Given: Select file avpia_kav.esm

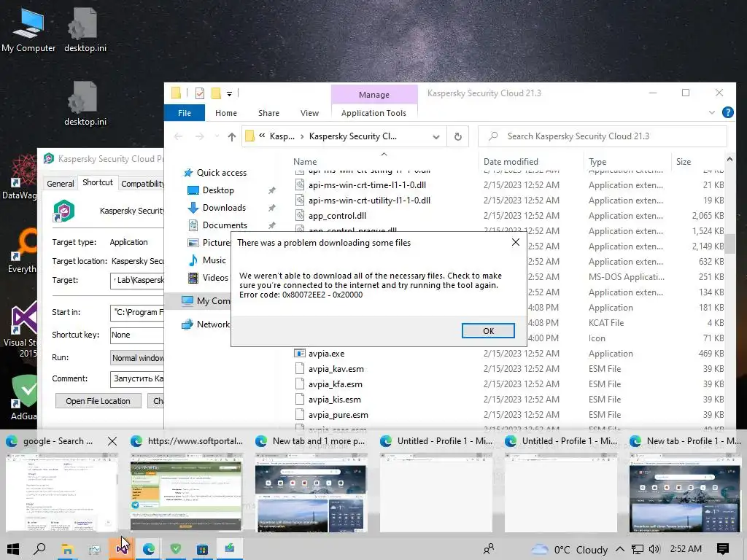Looking at the screenshot, I should pos(336,369).
